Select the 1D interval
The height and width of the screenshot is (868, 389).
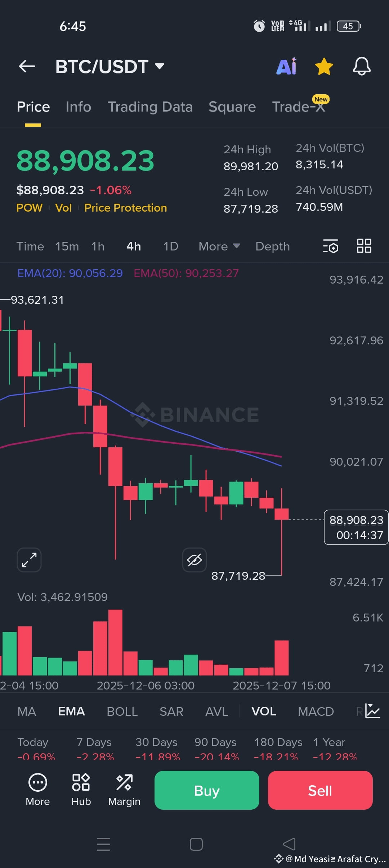pos(171,246)
